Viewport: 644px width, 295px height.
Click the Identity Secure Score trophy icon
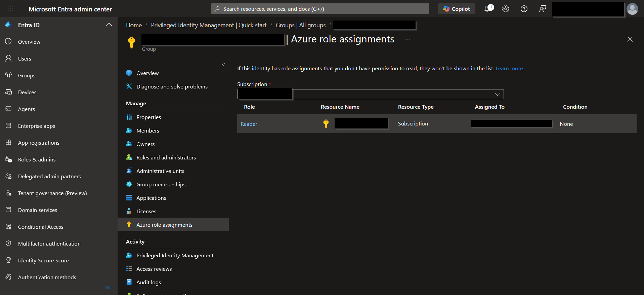click(x=9, y=260)
